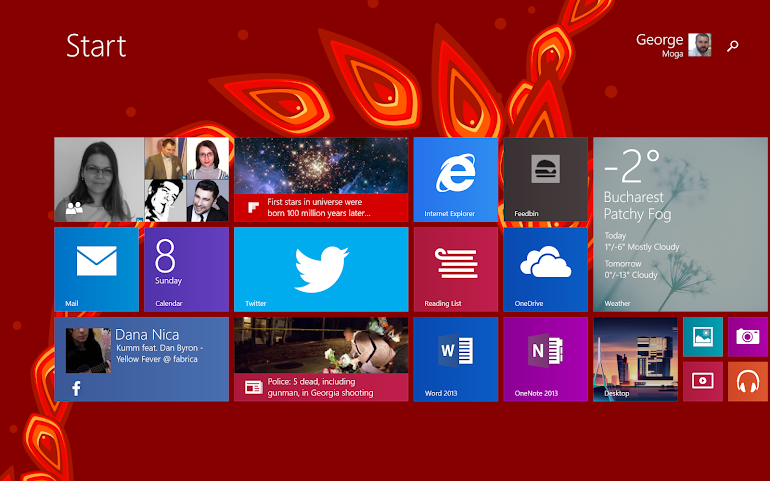Click the people icon on contacts tile
Screen dimensions: 770x481
[x=74, y=208]
